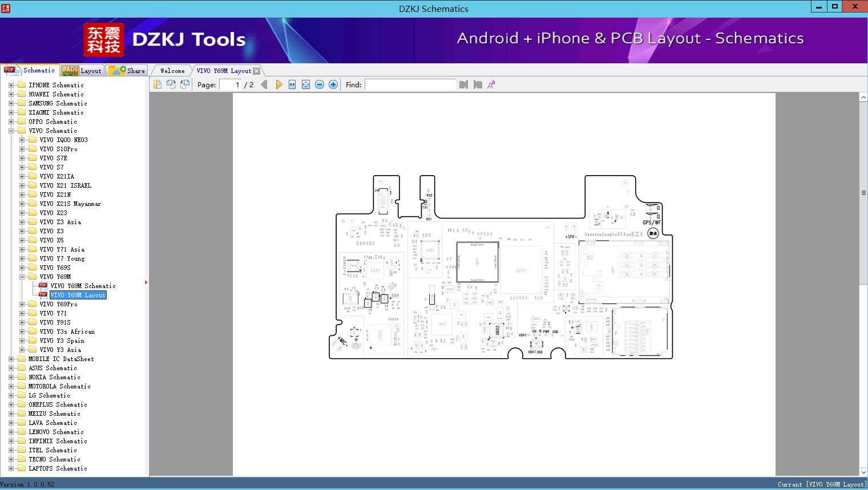Select VIVO Y69Pro tree item
The width and height of the screenshot is (868, 490).
[x=58, y=304]
